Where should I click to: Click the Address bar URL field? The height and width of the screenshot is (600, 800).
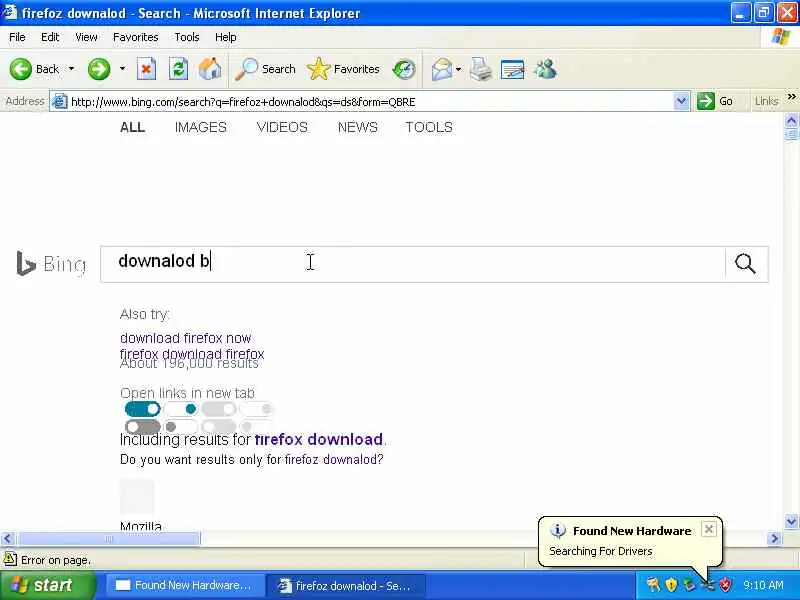click(371, 102)
